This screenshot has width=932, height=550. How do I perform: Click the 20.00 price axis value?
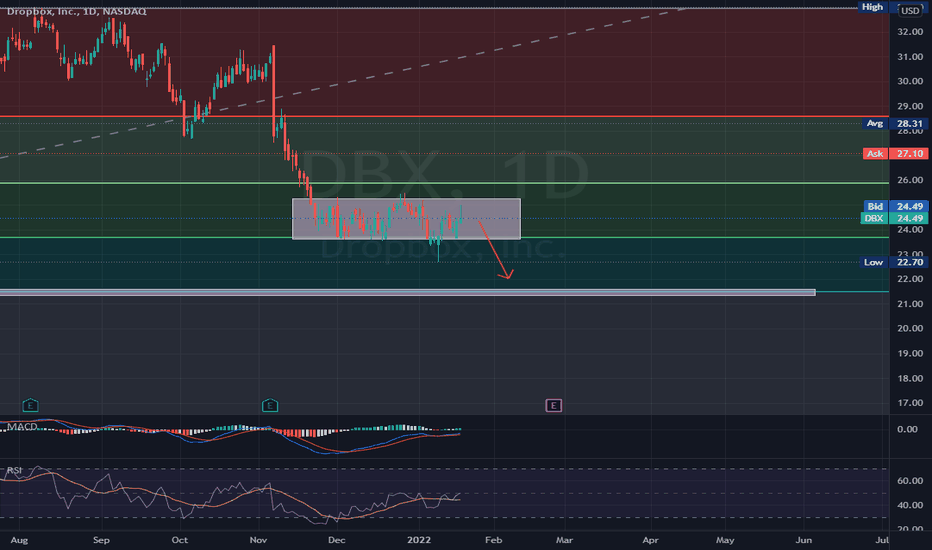910,328
